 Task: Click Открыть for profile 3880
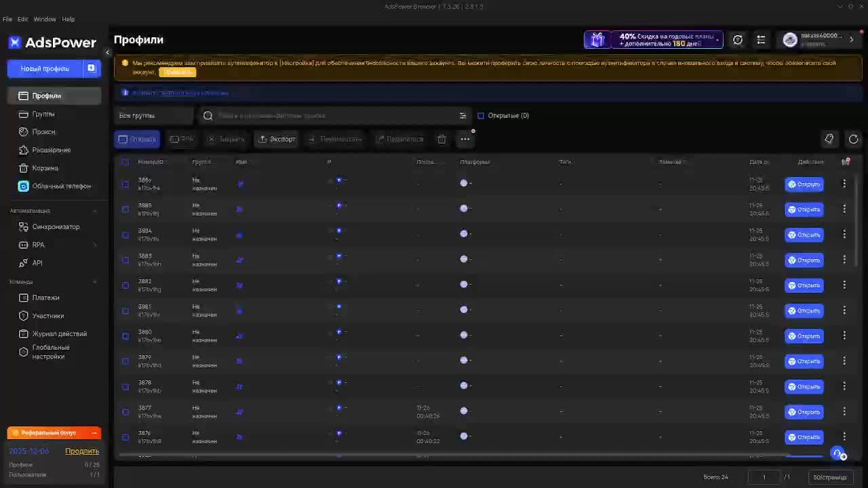click(x=804, y=336)
